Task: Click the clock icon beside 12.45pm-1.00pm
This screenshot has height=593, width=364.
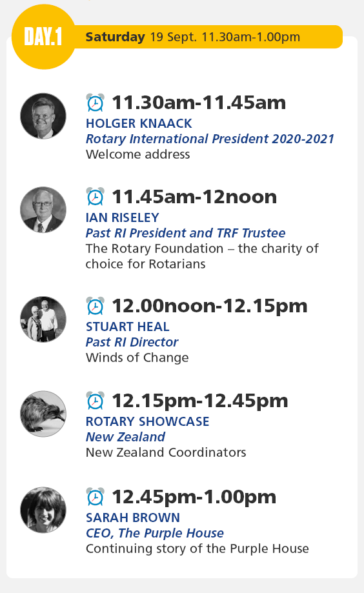Action: coord(95,497)
